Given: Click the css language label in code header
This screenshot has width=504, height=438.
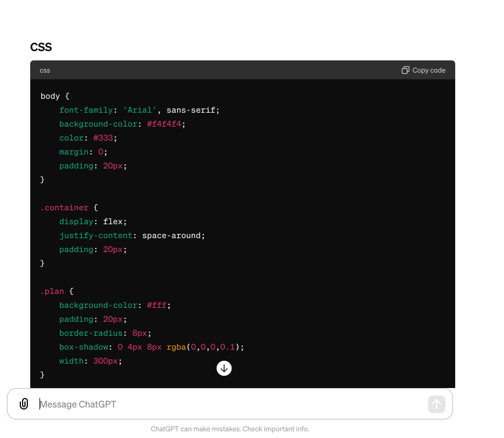Looking at the screenshot, I should tap(45, 70).
